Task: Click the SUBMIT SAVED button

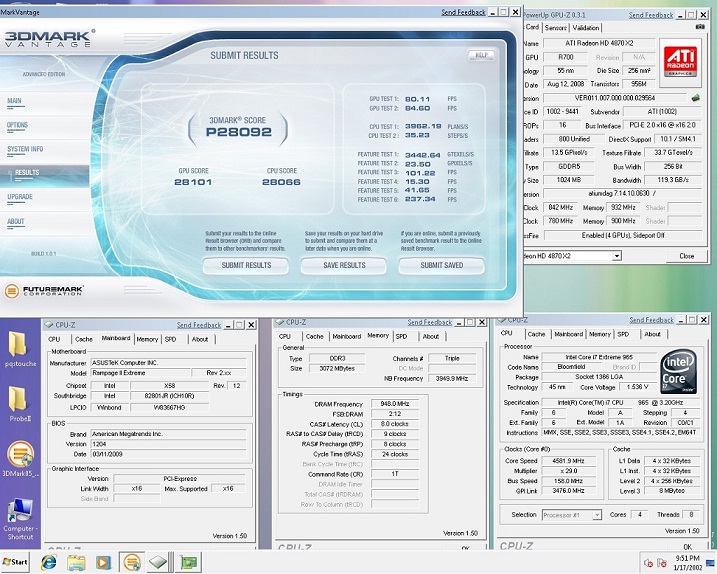Action: 441,265
